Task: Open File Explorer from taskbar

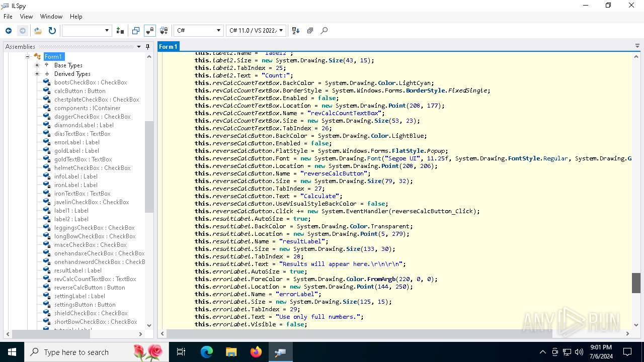Action: tap(231, 352)
